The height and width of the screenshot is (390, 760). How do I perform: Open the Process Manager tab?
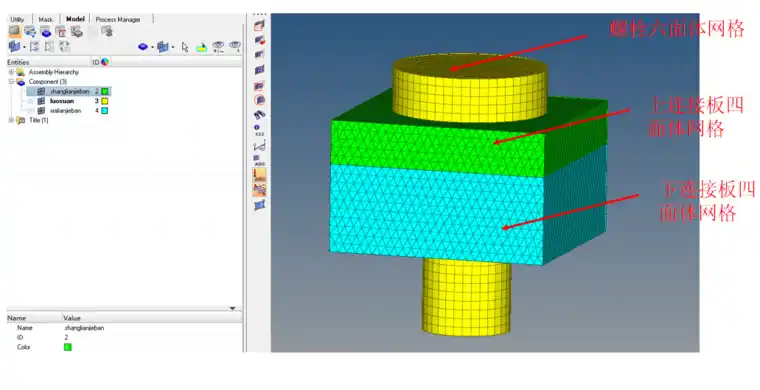[x=118, y=19]
